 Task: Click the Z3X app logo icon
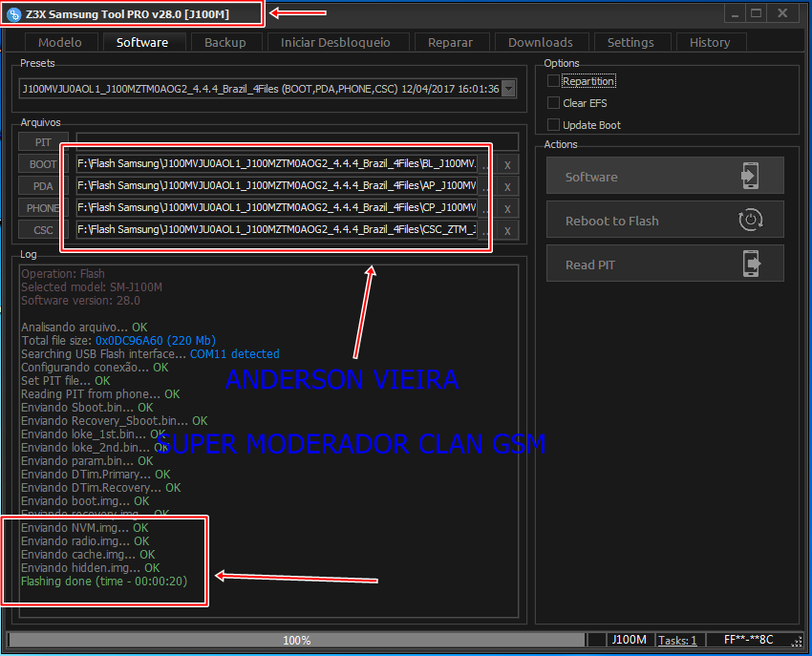[x=14, y=14]
